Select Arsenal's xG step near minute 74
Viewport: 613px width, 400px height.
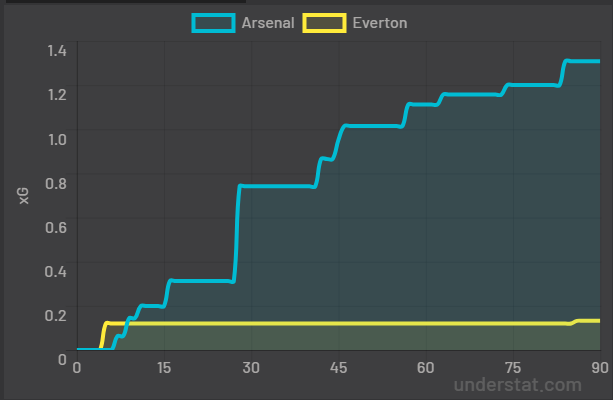(x=504, y=90)
